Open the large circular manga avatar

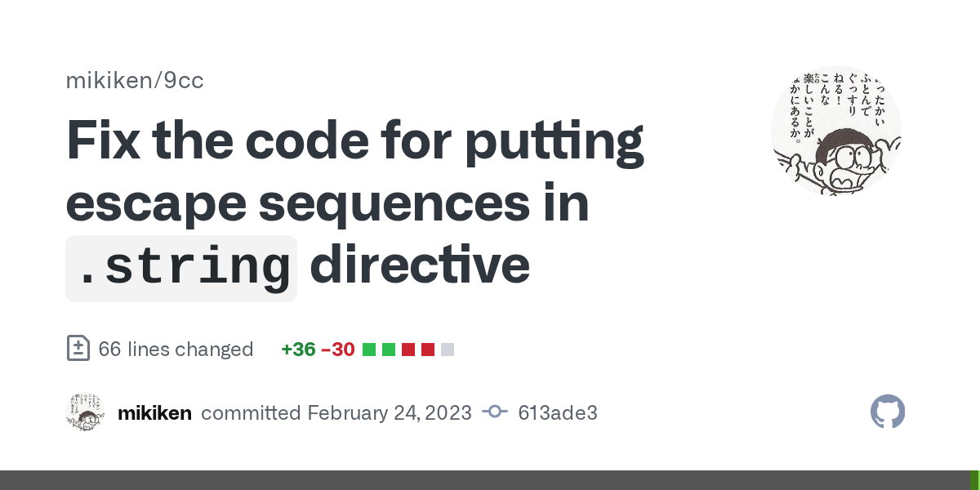coord(836,131)
